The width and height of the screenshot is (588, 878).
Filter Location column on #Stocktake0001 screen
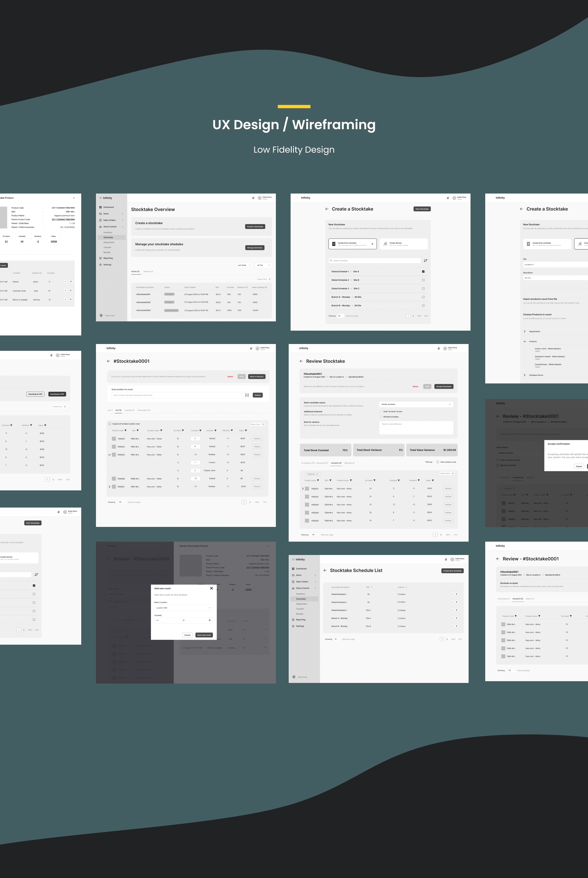(215, 430)
